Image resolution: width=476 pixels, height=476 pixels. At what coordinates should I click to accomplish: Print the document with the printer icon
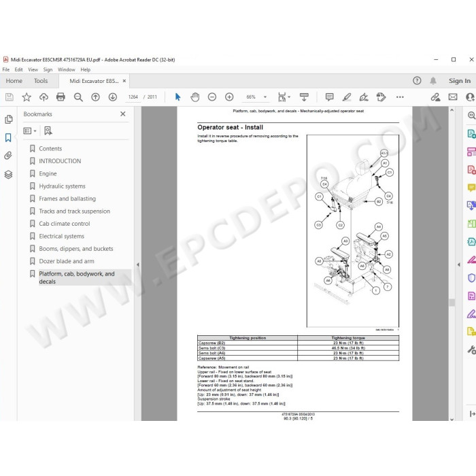tap(61, 97)
